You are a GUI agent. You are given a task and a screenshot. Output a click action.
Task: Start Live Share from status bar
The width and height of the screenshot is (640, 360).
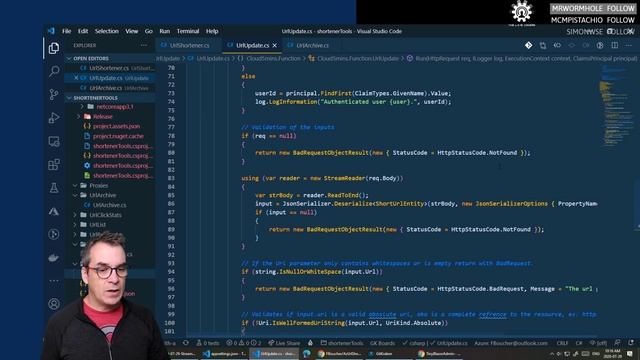[284, 343]
